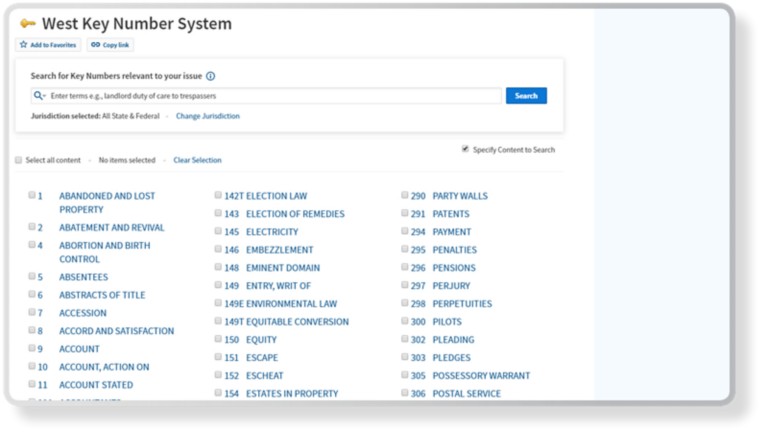The image size is (768, 432).
Task: Check the box for 11 Account Stated
Action: (x=32, y=384)
